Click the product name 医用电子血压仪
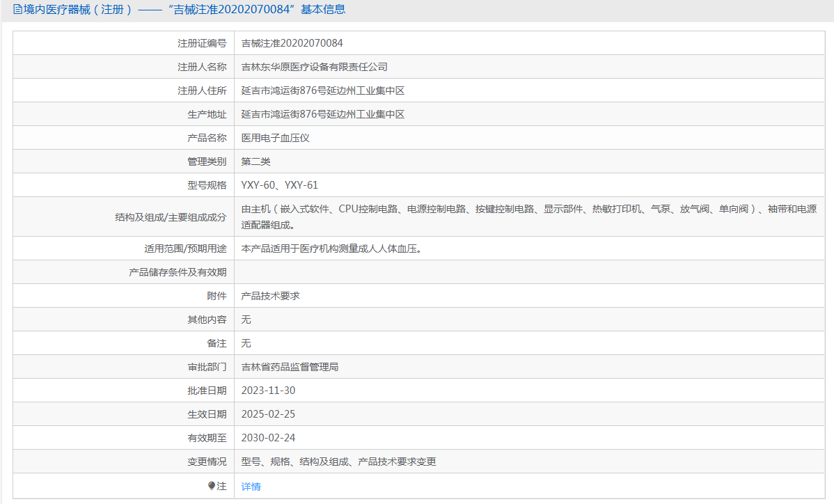Viewport: 834px width, 504px height. [276, 139]
